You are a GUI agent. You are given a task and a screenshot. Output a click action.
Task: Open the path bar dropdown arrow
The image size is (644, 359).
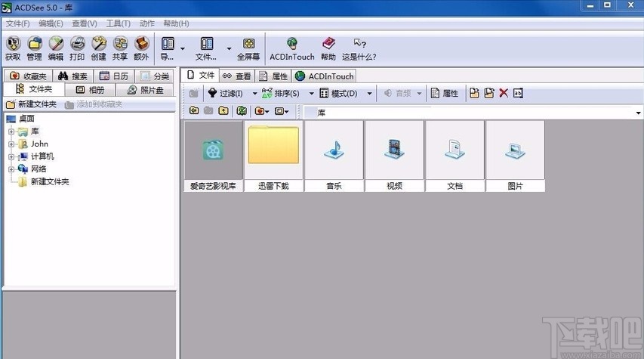[638, 113]
